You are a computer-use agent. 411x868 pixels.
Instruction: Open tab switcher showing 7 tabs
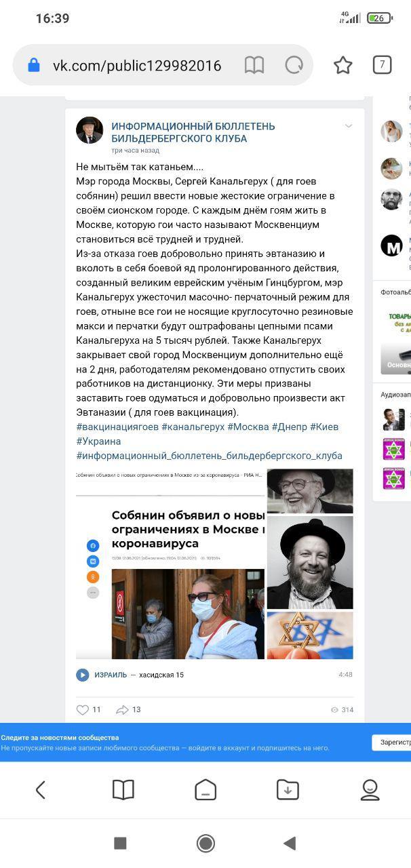[x=383, y=65]
